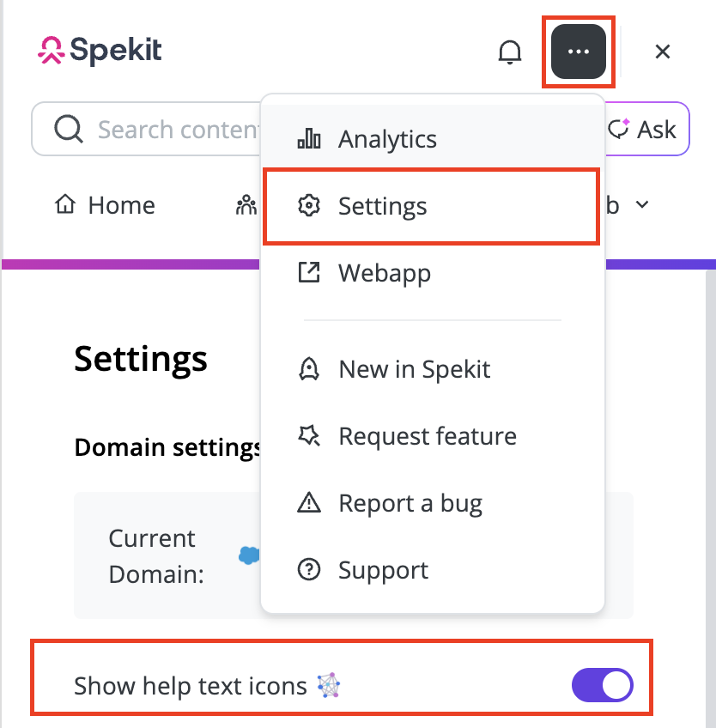Click the notification bell icon
This screenshot has height=728, width=716.
click(x=509, y=52)
